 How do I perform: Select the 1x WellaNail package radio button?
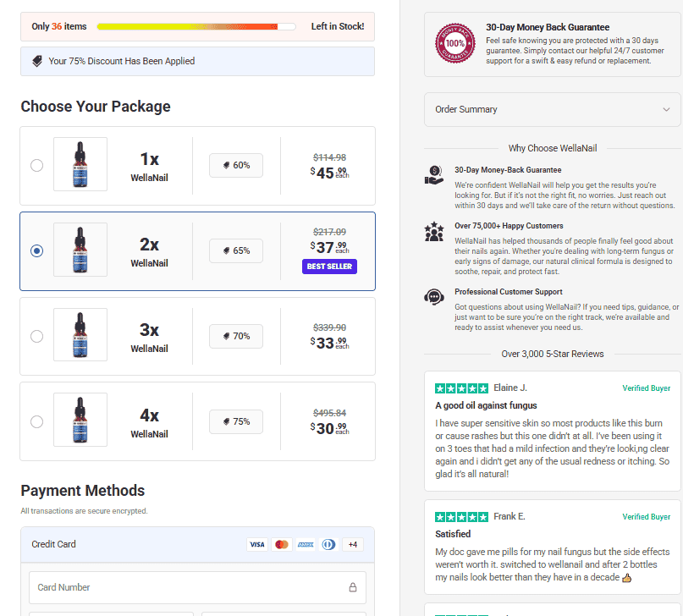coord(36,166)
